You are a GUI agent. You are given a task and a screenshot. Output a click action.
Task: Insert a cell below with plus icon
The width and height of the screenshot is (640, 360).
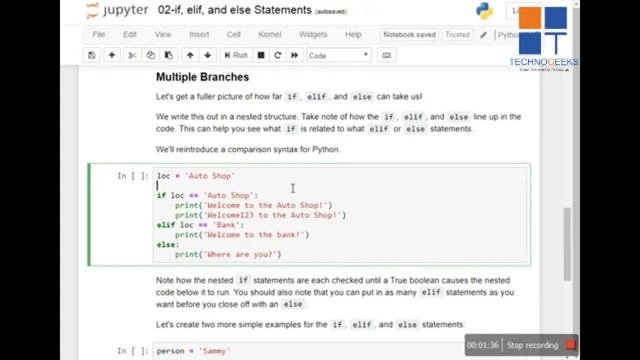pos(112,55)
